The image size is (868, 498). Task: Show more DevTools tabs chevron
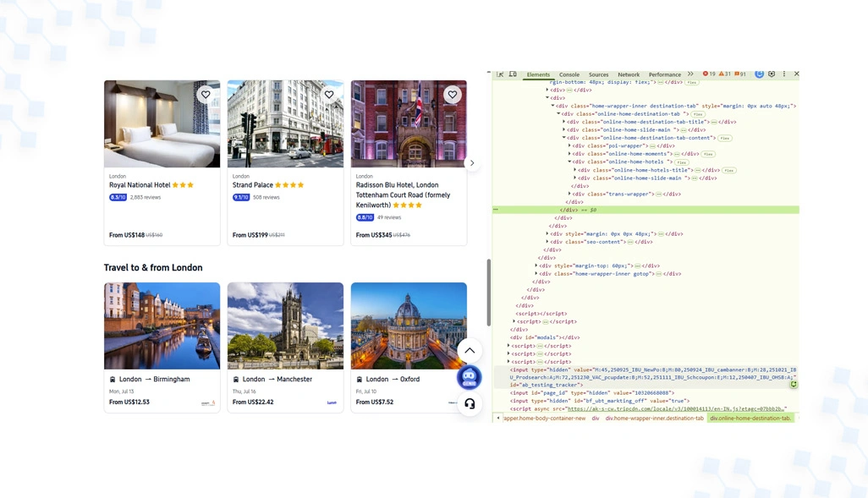pyautogui.click(x=690, y=74)
